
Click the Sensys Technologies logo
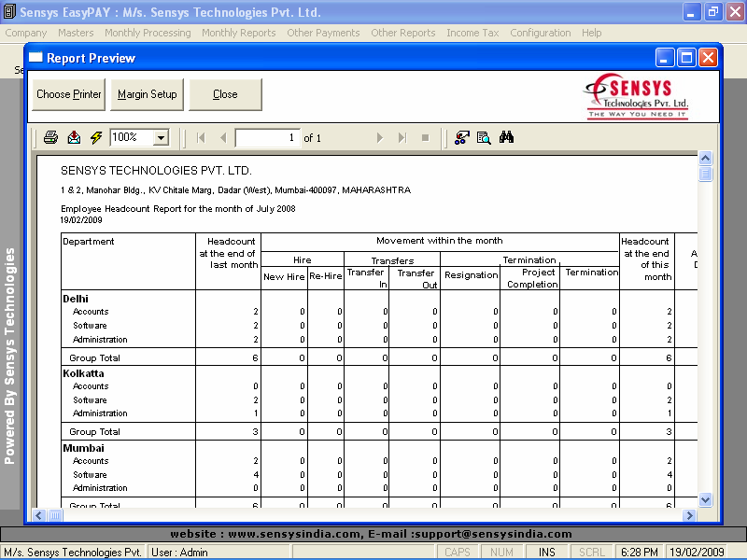pyautogui.click(x=637, y=96)
